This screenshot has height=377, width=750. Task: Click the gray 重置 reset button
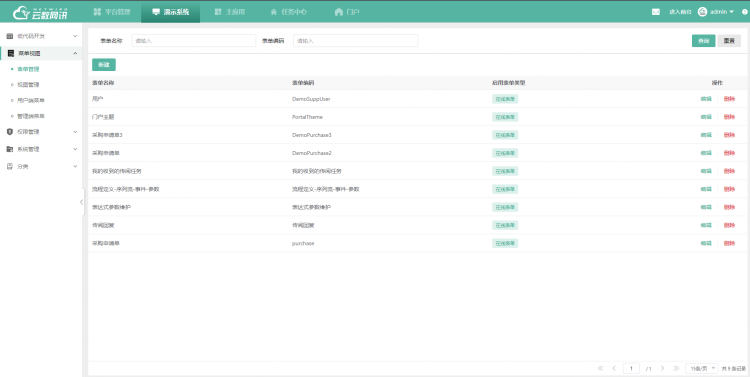pyautogui.click(x=729, y=41)
